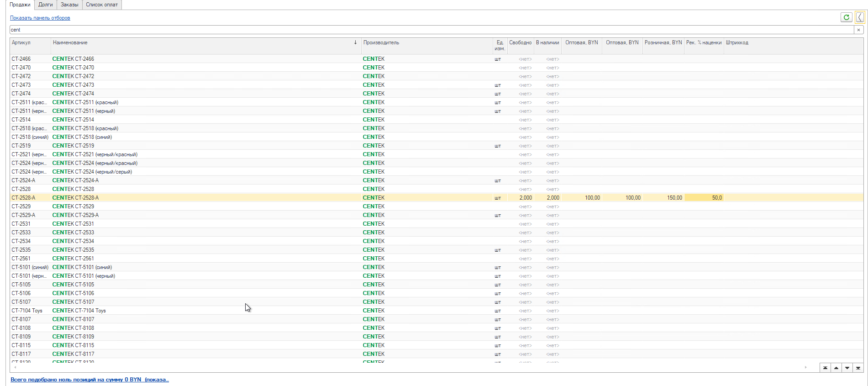868x386 pixels.
Task: Clear the search field with X button
Action: click(x=858, y=30)
